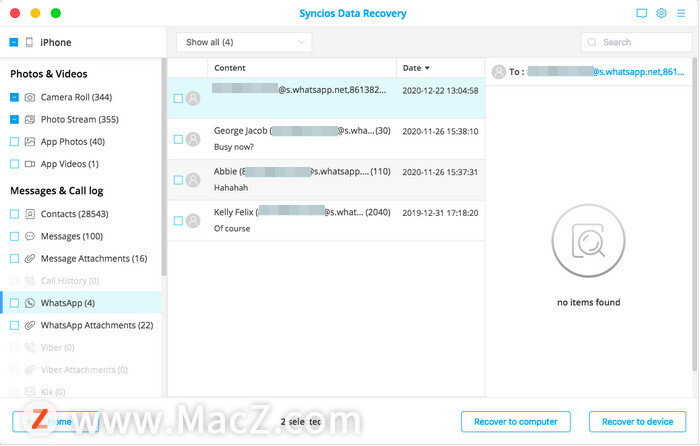
Task: Uncheck the Photo Stream (355) checkbox
Action: coord(14,120)
